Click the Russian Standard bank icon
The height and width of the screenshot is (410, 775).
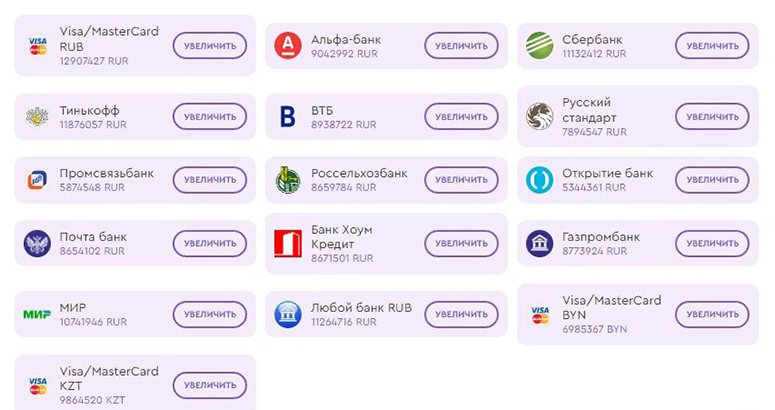click(540, 117)
